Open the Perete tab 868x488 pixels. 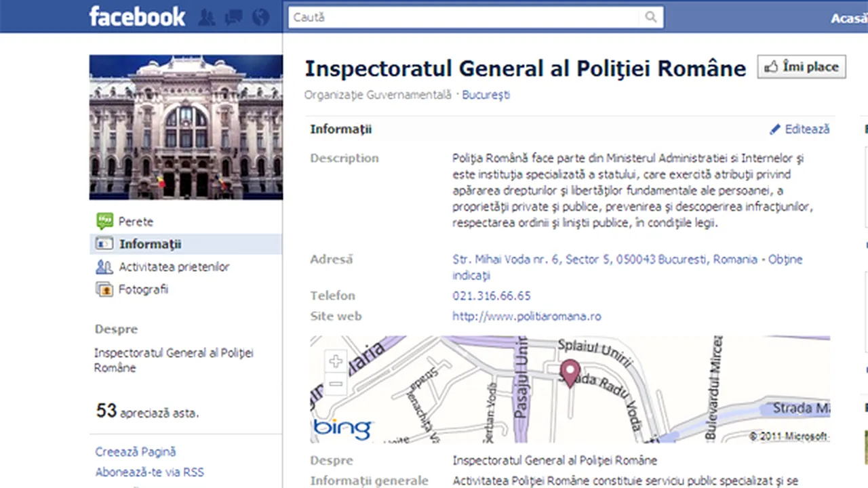(x=136, y=222)
